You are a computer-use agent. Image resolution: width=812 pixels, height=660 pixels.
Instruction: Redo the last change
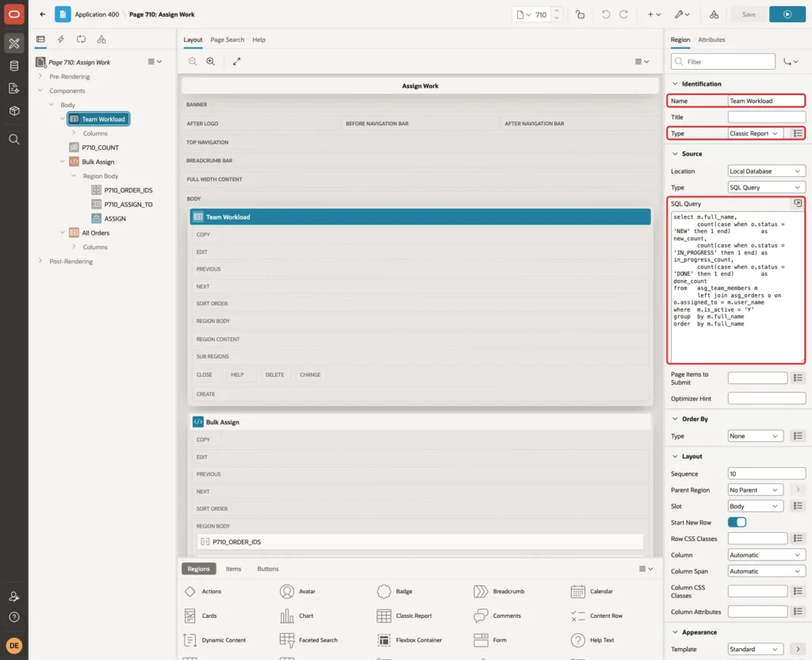(x=623, y=14)
